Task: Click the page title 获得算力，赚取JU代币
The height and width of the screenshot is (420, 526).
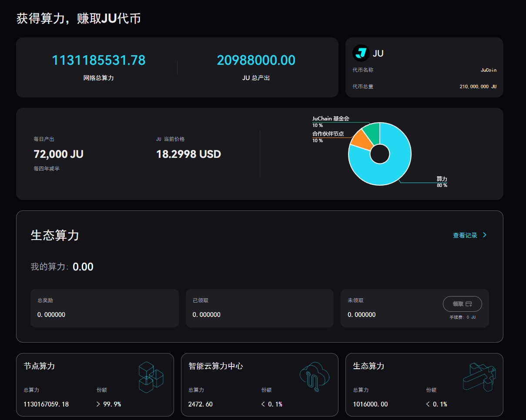Action: click(79, 19)
